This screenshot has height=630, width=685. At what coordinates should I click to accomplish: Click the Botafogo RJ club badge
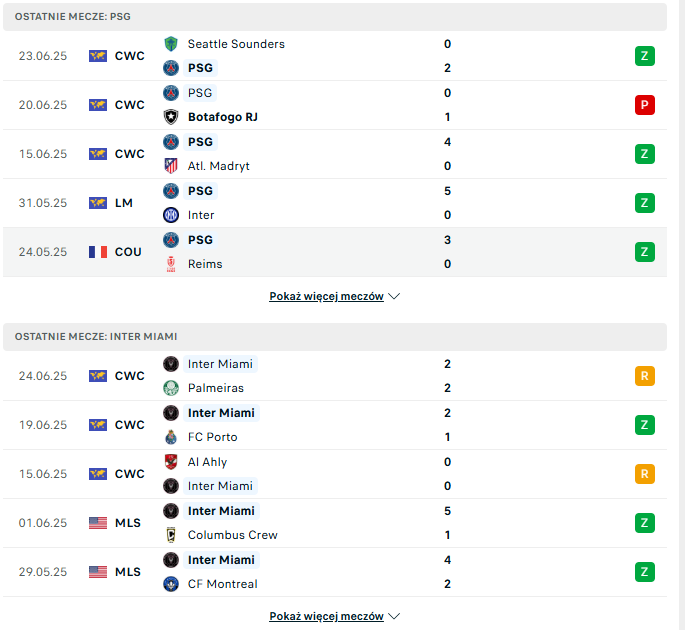coord(171,117)
